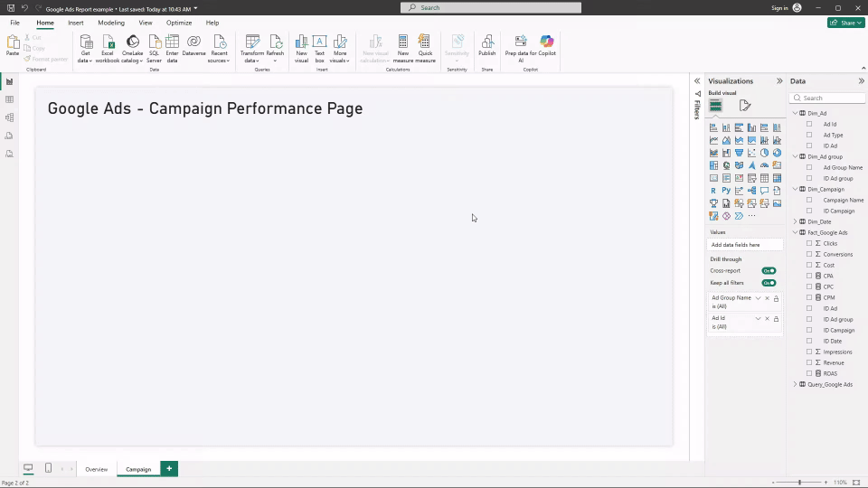Open Copilot in the ribbon
Screen dimensions: 868x488
(547, 46)
